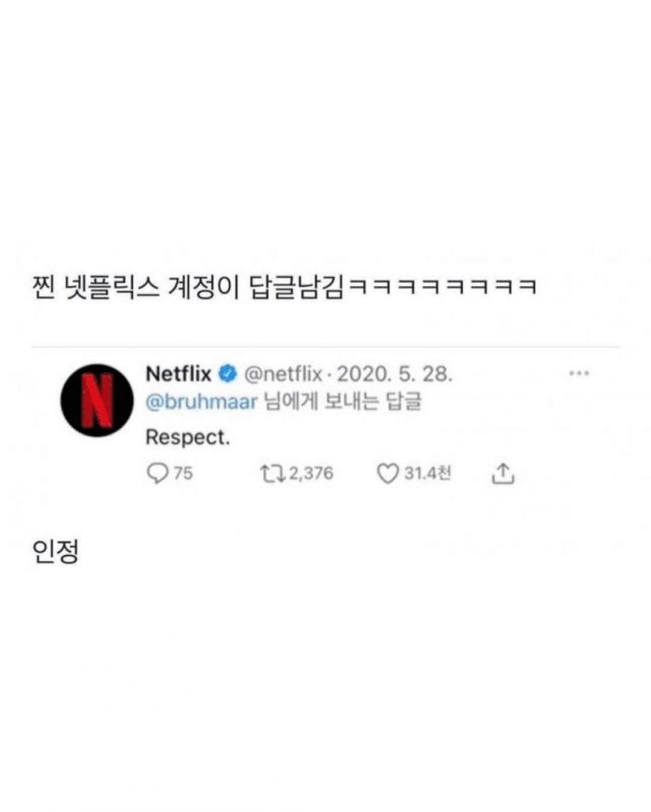Click the 인정 text below the tweet
651x812 pixels.
(x=56, y=552)
